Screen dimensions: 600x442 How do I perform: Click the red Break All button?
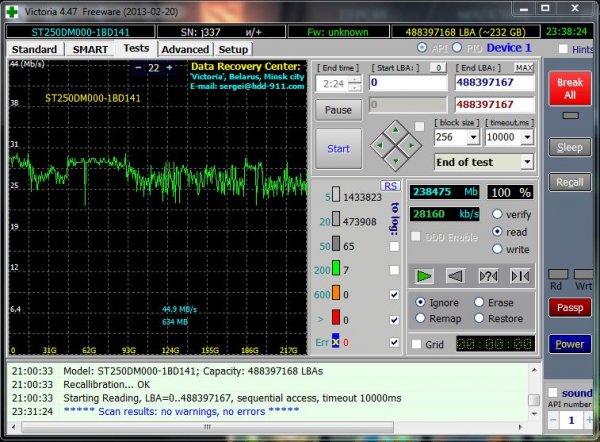tap(570, 88)
